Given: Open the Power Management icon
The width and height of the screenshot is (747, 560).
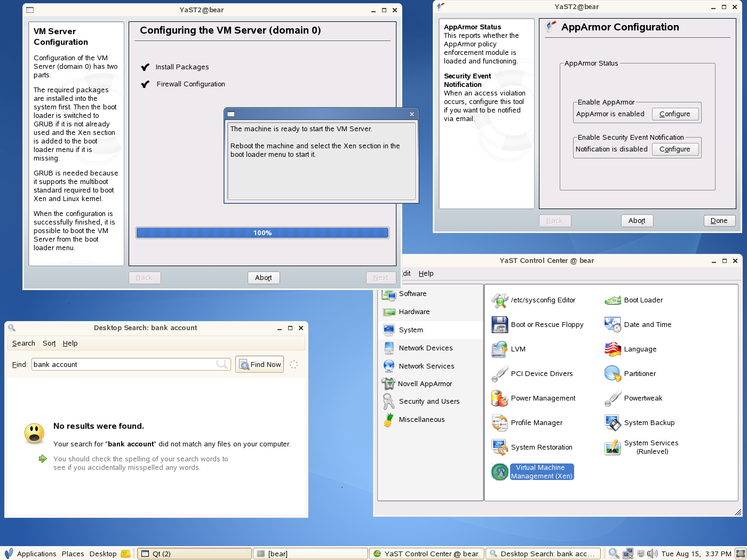Looking at the screenshot, I should (x=499, y=398).
